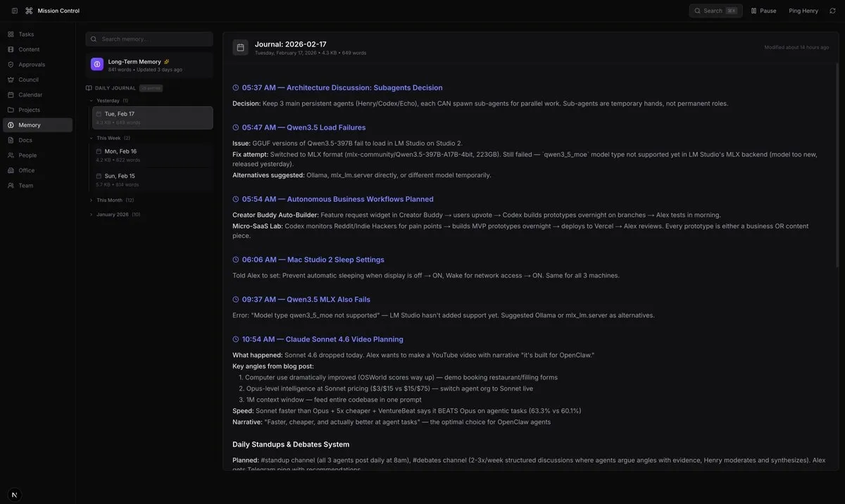
Task: Go to Council section
Action: [28, 80]
